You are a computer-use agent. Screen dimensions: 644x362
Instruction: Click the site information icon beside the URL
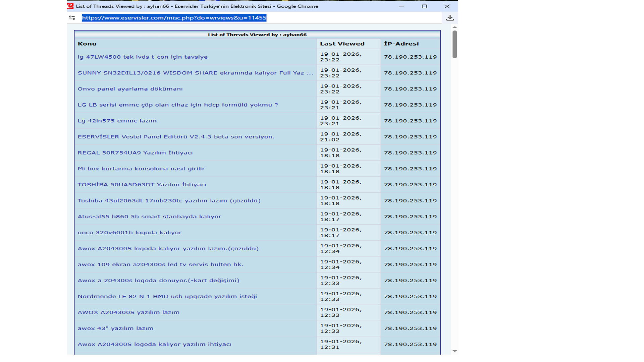pos(72,18)
